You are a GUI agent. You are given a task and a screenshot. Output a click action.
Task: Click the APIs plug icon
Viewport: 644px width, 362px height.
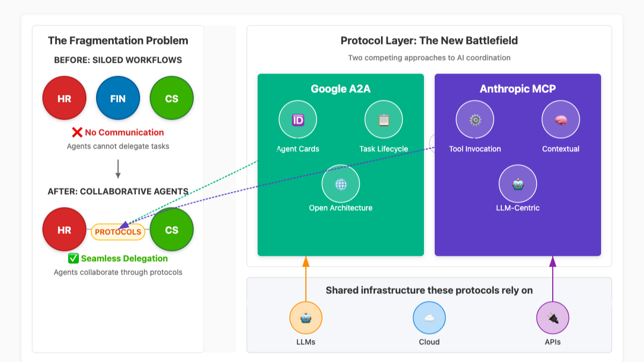tap(553, 317)
